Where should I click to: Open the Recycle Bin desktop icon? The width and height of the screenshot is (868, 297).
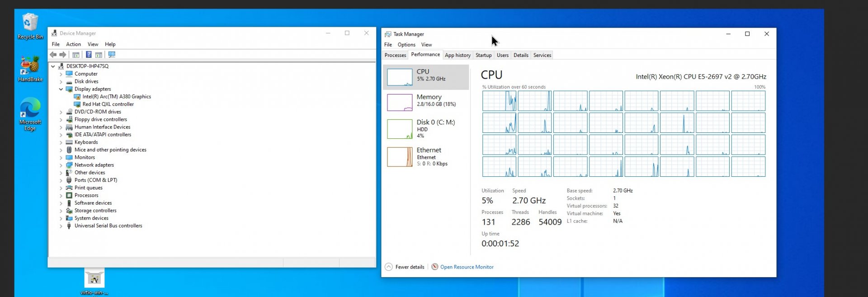[30, 26]
